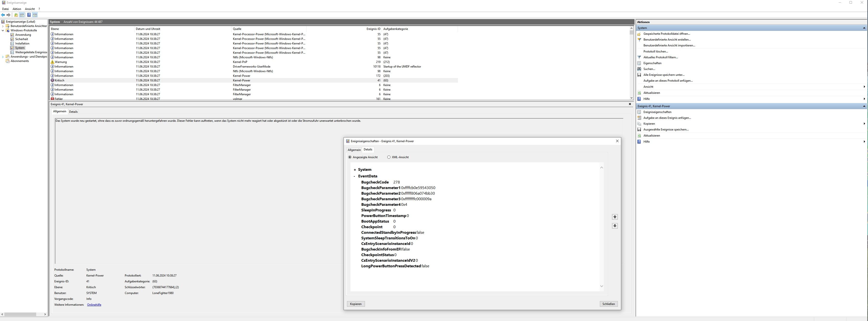
Task: Close the Ereigniseigenschaften dialog
Action: 617,141
